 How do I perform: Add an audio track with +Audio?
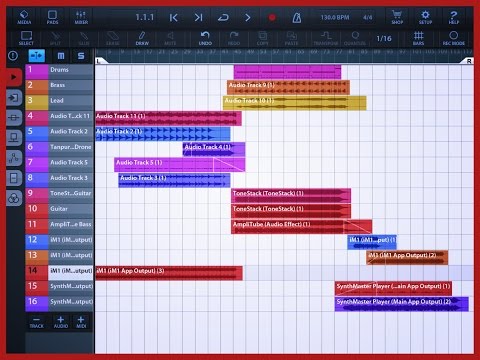pos(60,322)
